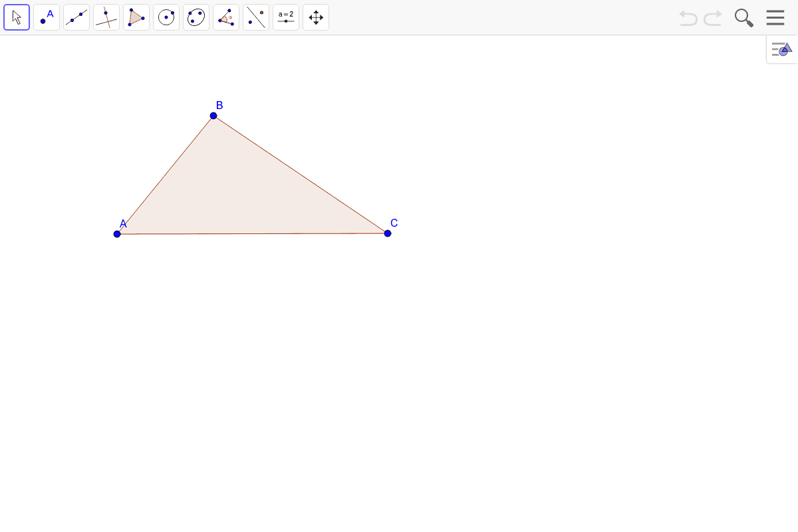This screenshot has height=532, width=798.
Task: Open the search magnifier
Action: tap(744, 18)
